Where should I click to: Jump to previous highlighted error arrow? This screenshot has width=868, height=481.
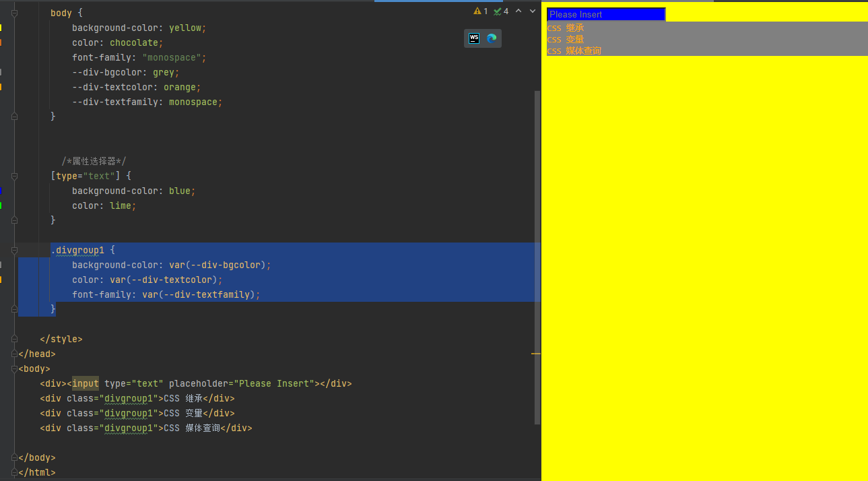(x=519, y=11)
